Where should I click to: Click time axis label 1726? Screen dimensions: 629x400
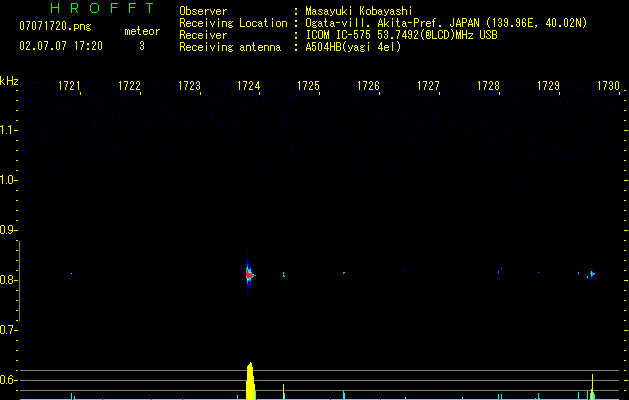(368, 86)
